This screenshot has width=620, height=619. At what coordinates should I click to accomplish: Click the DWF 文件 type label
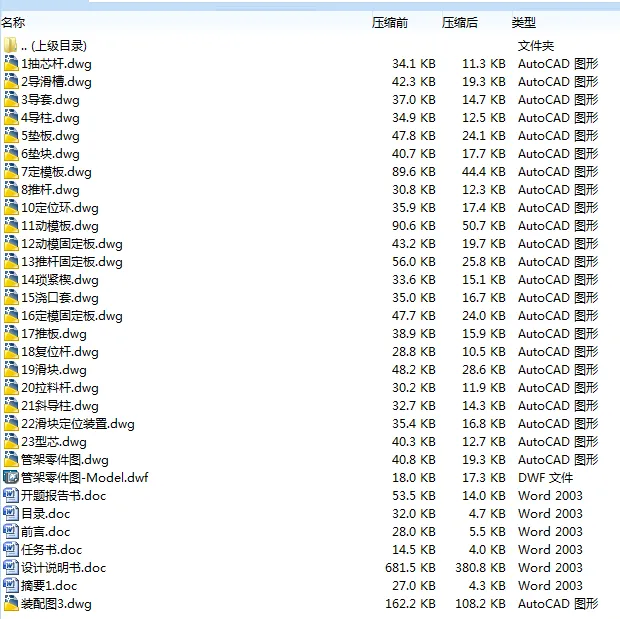pos(545,478)
